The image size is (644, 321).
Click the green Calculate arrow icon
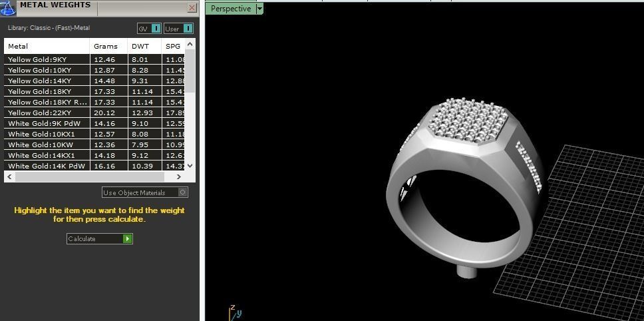[x=127, y=239]
